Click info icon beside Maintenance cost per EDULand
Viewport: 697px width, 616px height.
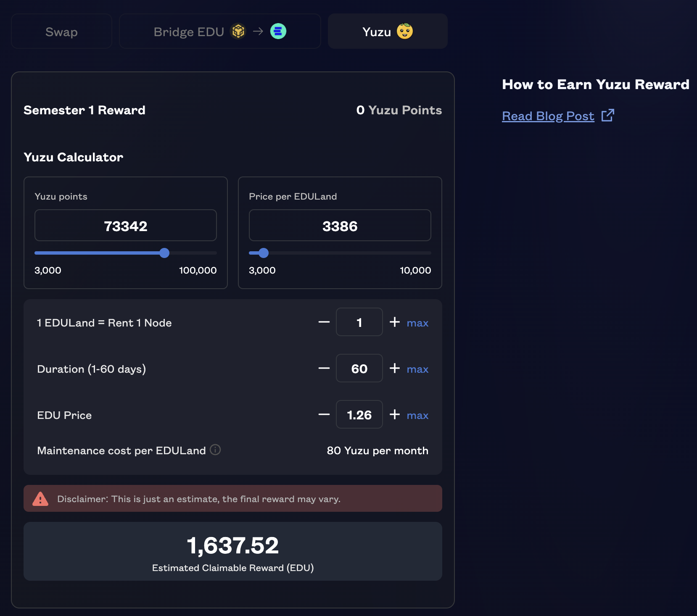(x=215, y=450)
